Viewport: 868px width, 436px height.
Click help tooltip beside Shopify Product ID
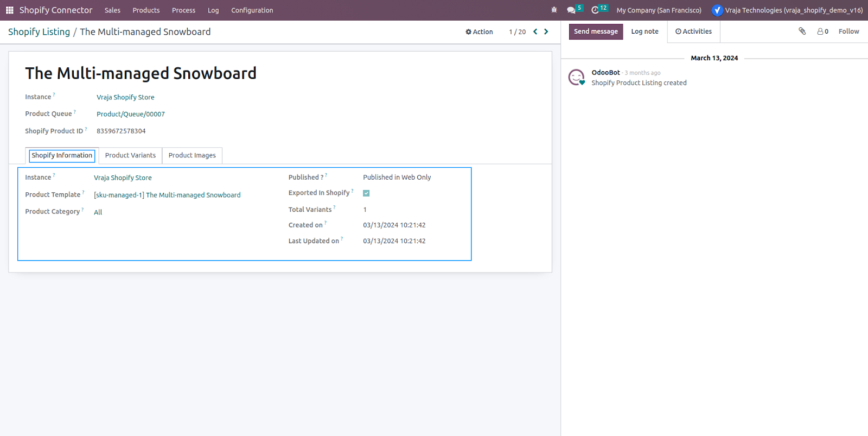pos(86,129)
